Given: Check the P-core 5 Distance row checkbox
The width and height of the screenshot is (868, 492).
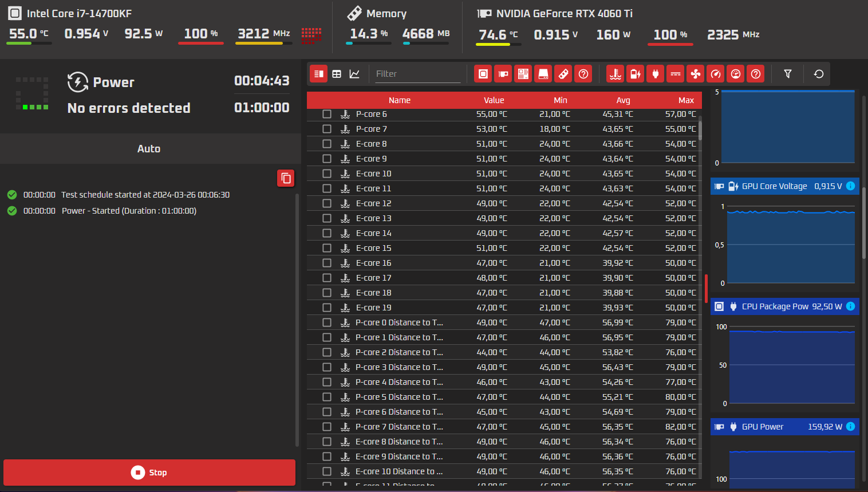Looking at the screenshot, I should tap(327, 397).
